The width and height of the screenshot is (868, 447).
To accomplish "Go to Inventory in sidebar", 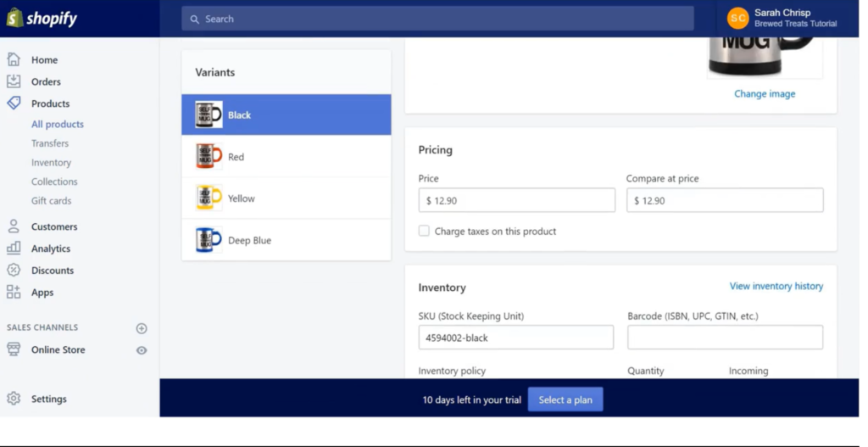I will click(51, 162).
